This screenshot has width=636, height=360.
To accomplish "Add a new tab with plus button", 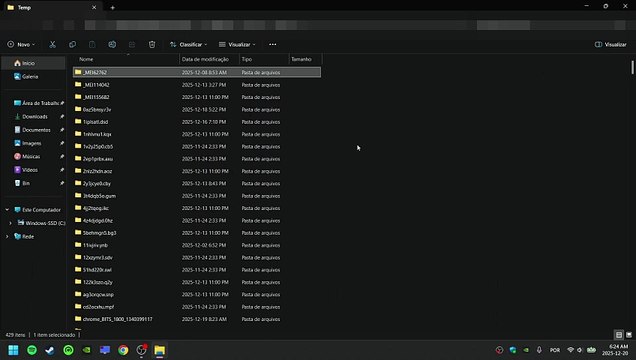I will tap(112, 7).
